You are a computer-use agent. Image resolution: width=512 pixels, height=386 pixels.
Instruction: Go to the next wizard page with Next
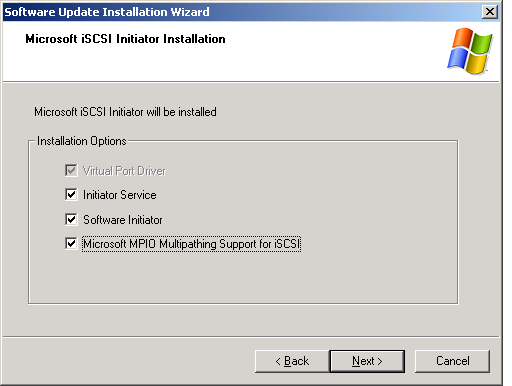click(367, 361)
